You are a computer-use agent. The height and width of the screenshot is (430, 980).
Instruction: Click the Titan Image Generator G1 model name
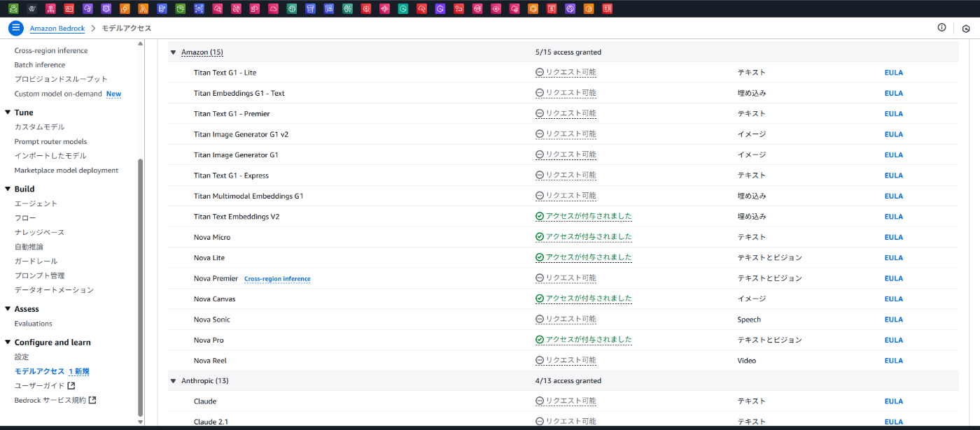click(x=236, y=155)
